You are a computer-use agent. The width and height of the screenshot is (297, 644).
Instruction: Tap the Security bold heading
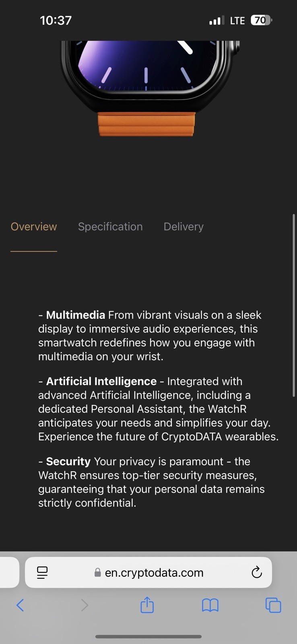[x=68, y=461]
